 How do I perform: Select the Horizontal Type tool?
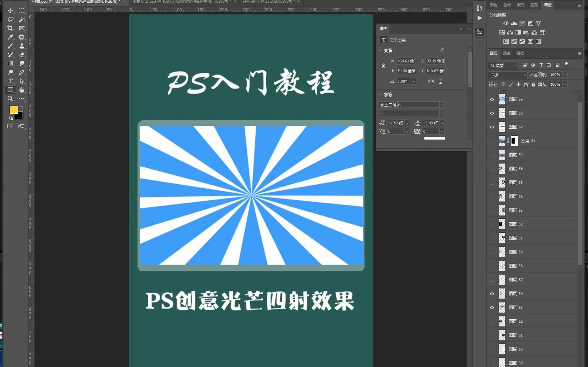point(10,81)
